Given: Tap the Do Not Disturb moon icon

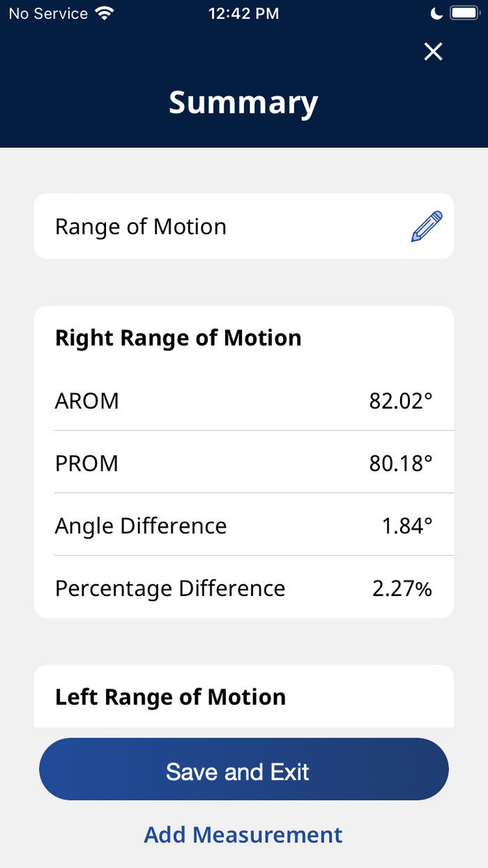Looking at the screenshot, I should tap(437, 13).
